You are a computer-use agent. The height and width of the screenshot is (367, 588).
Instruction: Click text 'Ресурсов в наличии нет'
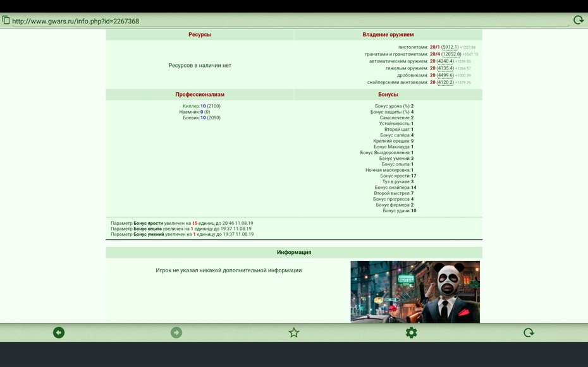(200, 65)
